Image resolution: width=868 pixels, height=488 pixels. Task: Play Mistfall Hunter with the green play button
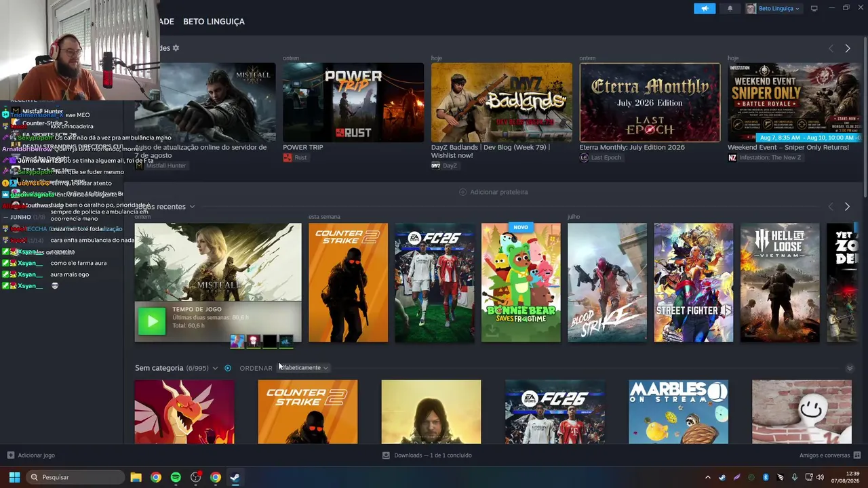point(152,322)
